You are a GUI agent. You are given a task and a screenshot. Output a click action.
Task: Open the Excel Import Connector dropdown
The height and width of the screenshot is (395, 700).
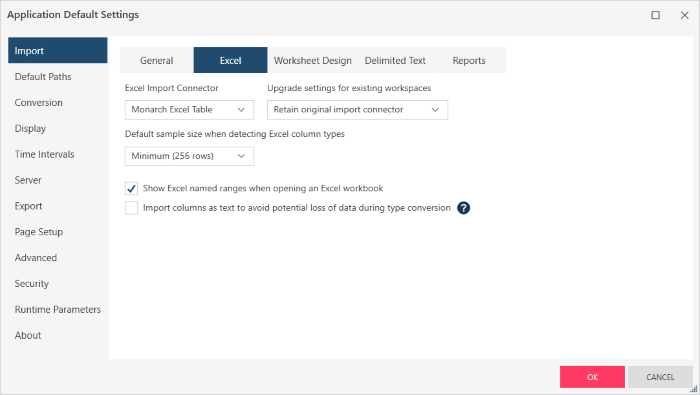click(189, 110)
